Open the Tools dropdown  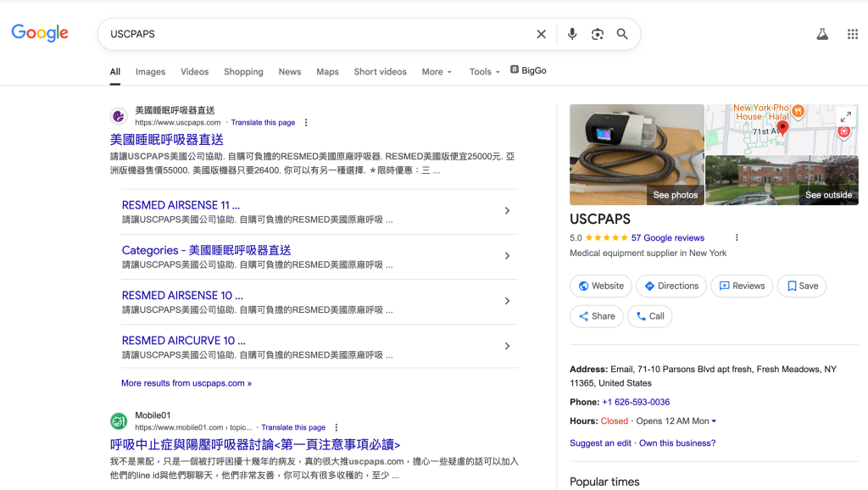(x=484, y=72)
